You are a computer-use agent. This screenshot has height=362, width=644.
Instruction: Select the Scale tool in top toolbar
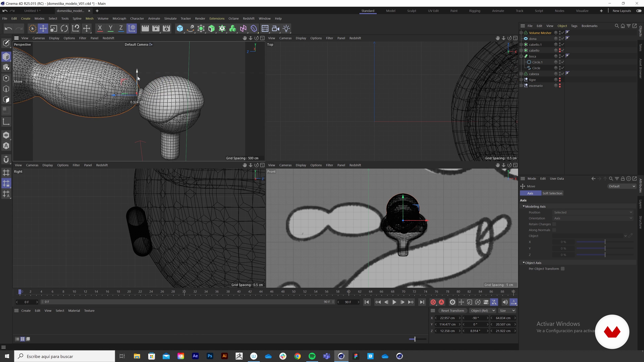tap(53, 28)
